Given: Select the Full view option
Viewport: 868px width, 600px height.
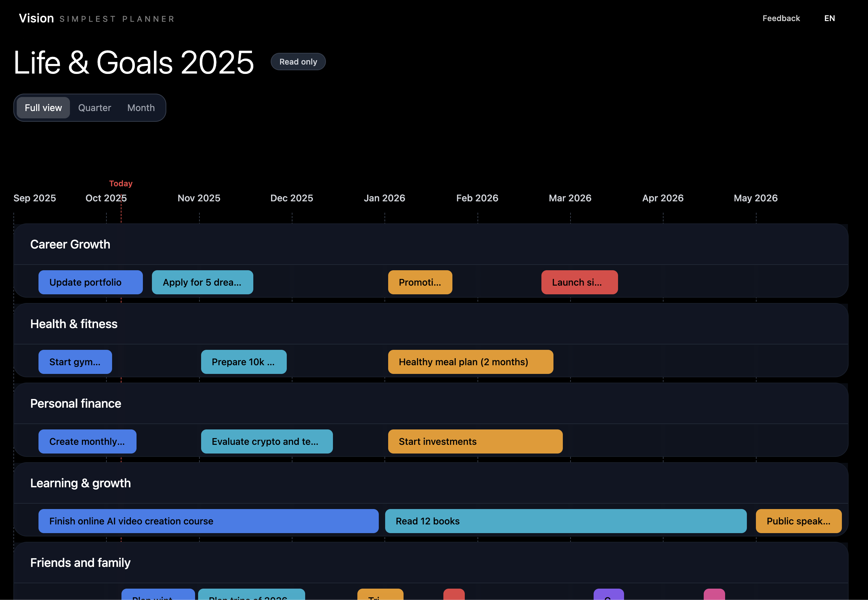Looking at the screenshot, I should (43, 108).
